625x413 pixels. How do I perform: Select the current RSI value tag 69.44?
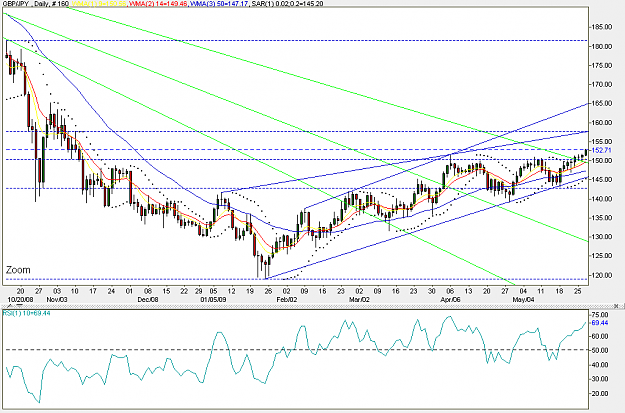click(600, 323)
